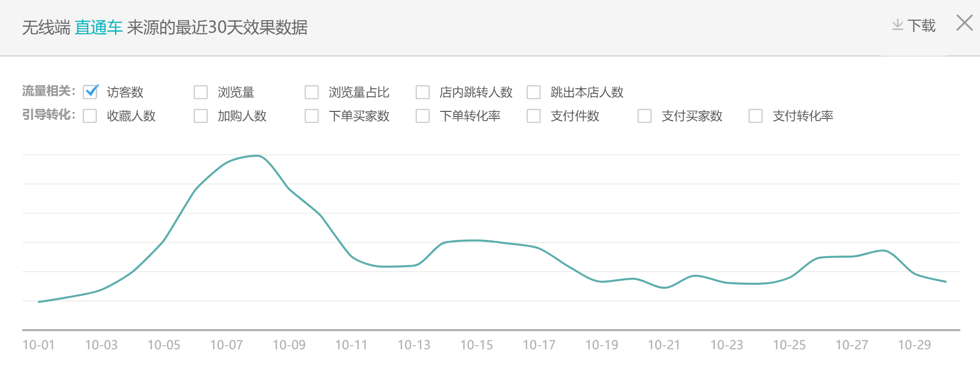Click the 10-21 axis date label
The image size is (980, 376).
pyautogui.click(x=664, y=345)
